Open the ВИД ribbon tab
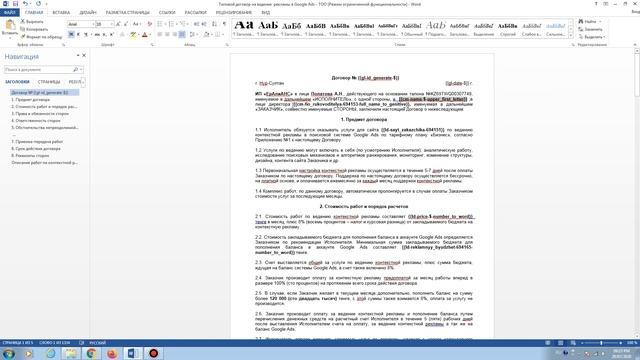 266,13
